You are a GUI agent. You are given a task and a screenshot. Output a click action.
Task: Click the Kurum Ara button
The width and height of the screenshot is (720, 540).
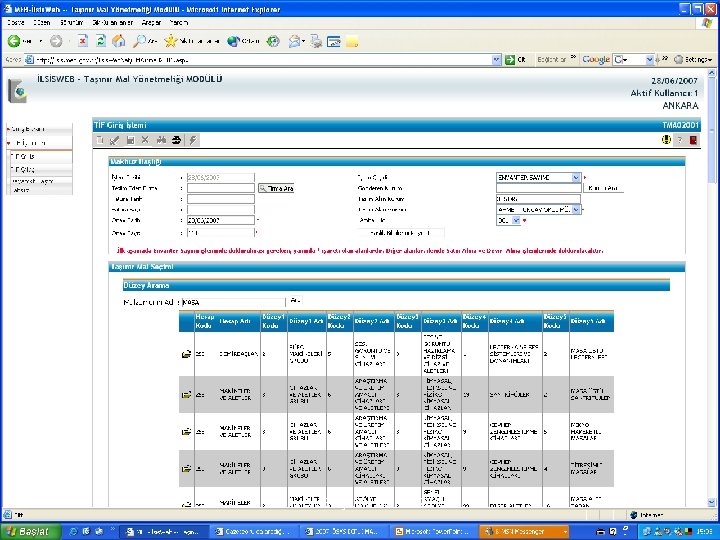[x=602, y=188]
